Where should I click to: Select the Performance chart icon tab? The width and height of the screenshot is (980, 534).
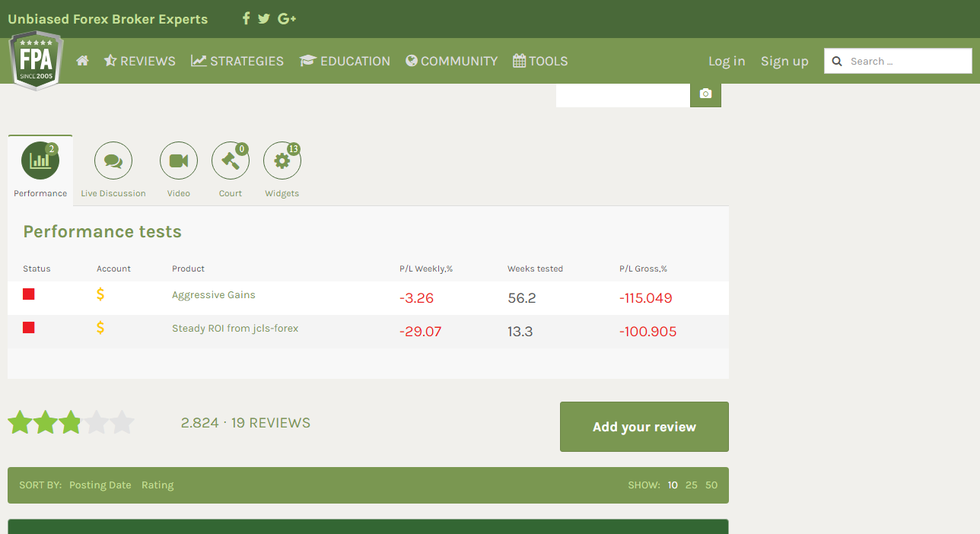(40, 161)
